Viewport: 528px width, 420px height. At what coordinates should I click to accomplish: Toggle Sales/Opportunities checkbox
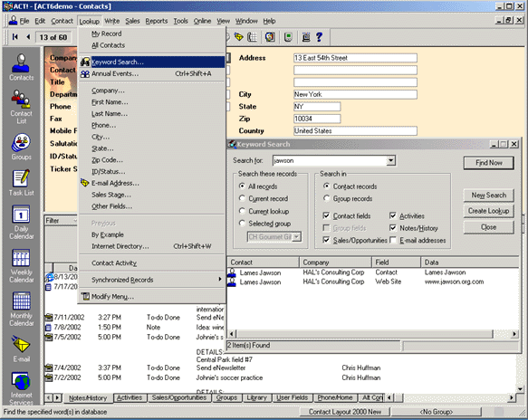tap(326, 240)
